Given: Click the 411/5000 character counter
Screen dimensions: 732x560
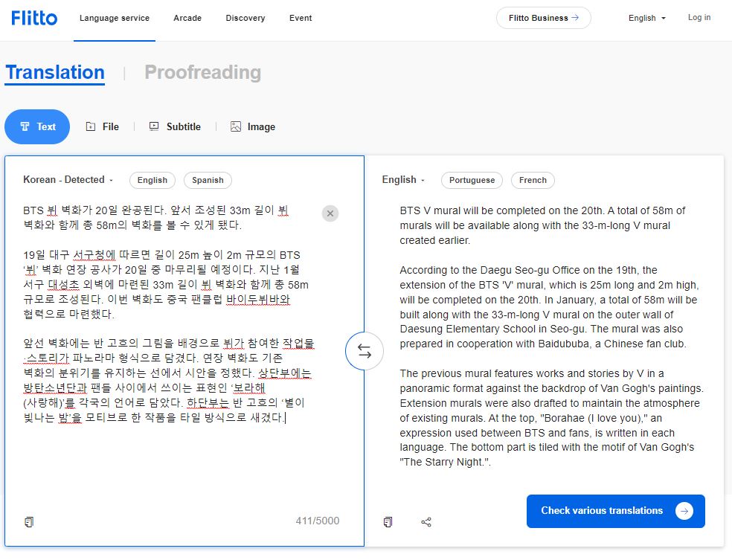Looking at the screenshot, I should [318, 521].
